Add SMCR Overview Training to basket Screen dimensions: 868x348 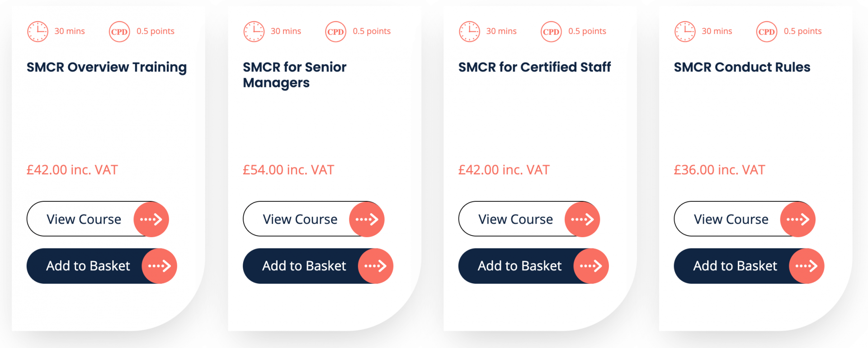click(x=102, y=266)
